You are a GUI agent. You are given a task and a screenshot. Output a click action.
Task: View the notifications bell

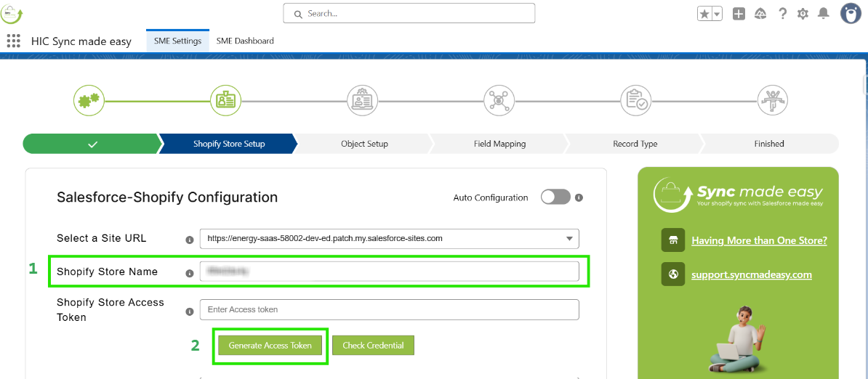823,14
